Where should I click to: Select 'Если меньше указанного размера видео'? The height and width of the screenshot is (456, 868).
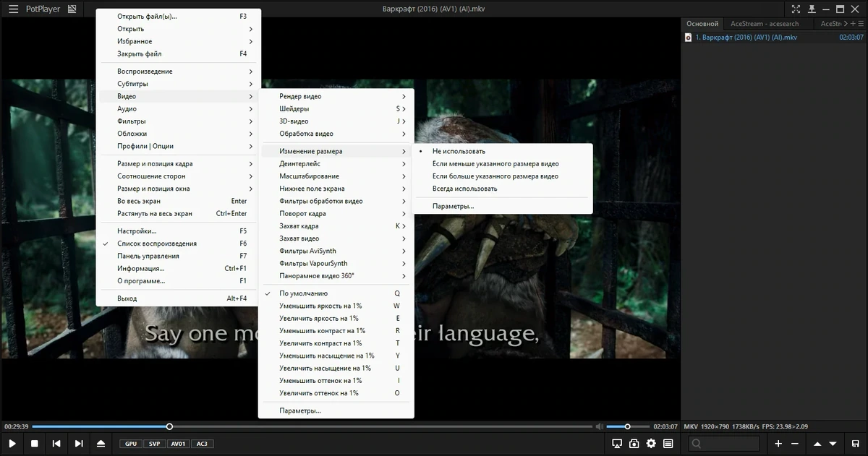(x=502, y=163)
